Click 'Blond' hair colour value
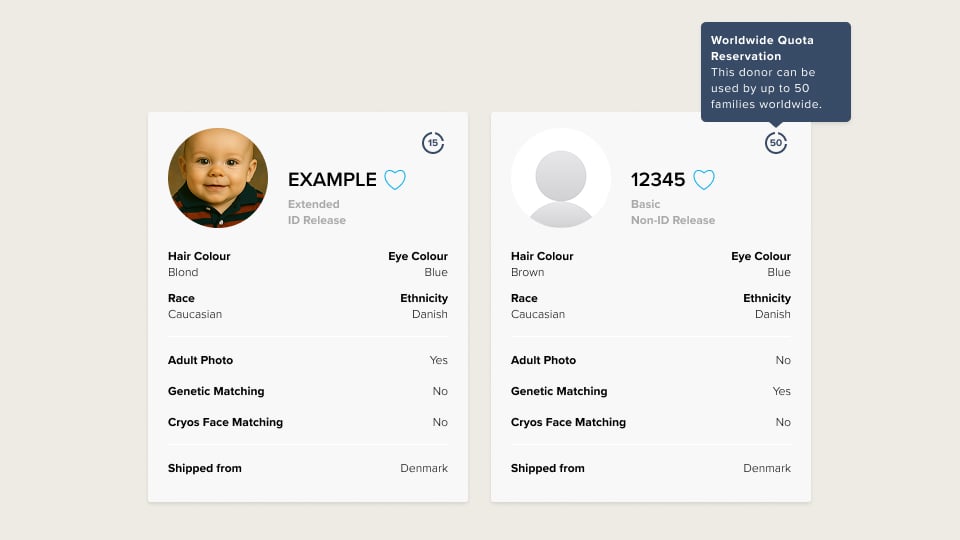Viewport: 960px width, 540px height. [x=183, y=272]
